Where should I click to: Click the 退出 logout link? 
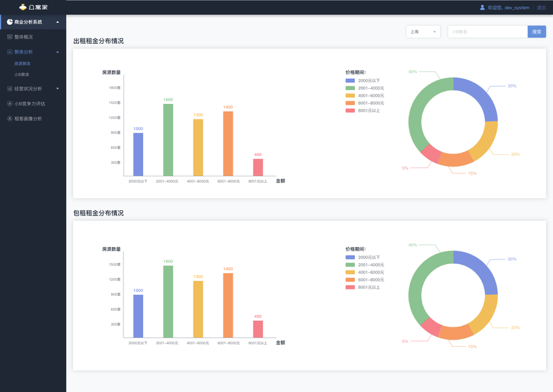[541, 7]
